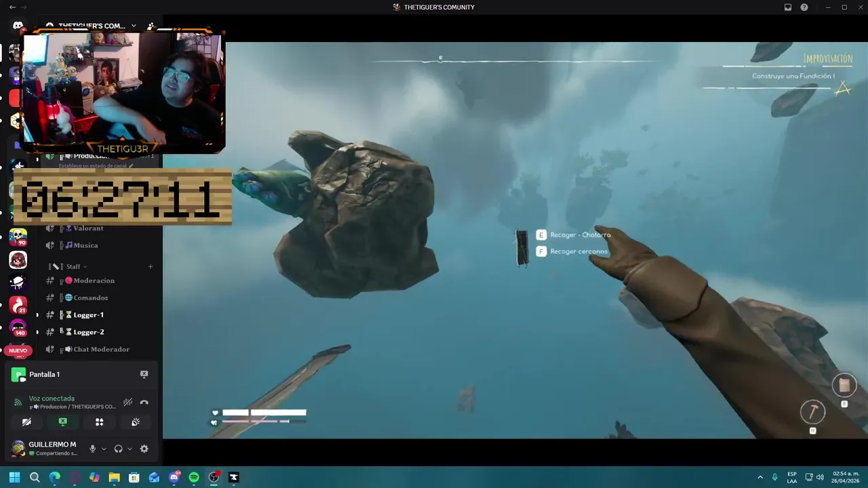This screenshot has height=488, width=868.
Task: Open the clock and date panel
Action: (x=846, y=477)
